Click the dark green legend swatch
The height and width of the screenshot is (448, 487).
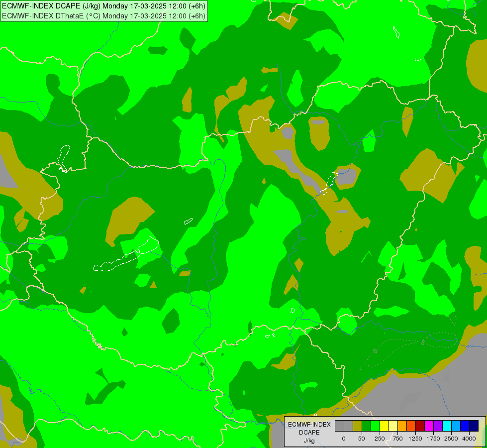(x=367, y=426)
